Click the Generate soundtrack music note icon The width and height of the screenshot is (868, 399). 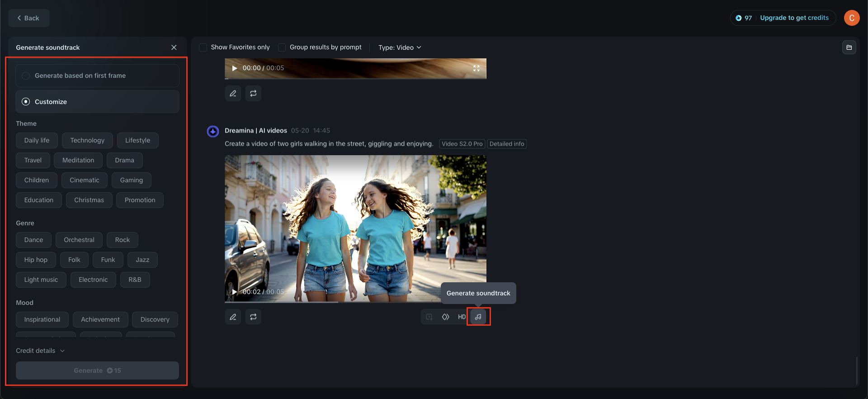(x=478, y=317)
